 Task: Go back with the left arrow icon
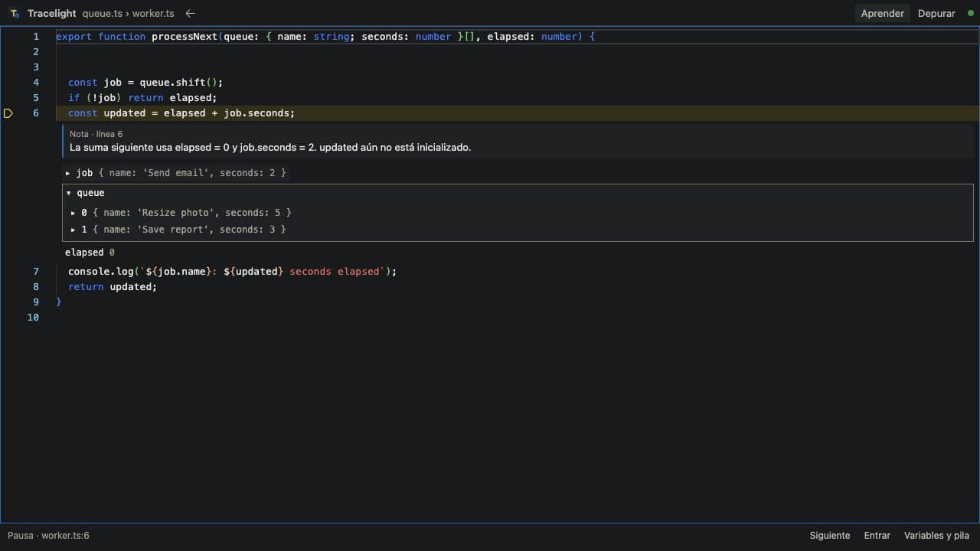(x=191, y=14)
